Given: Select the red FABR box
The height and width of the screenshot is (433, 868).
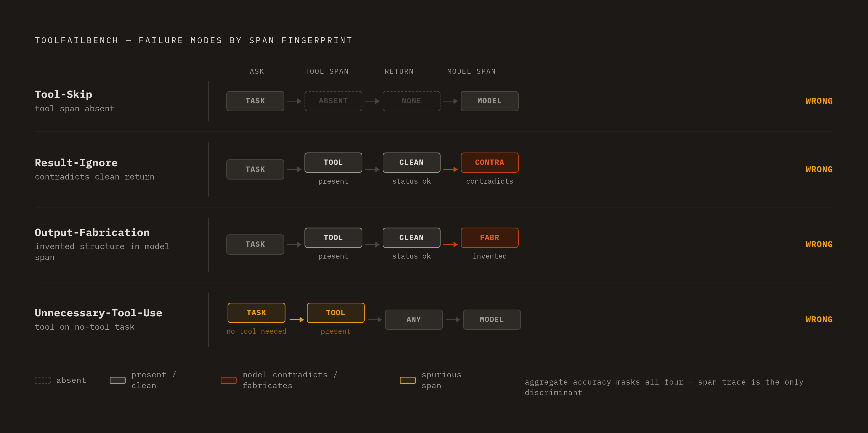Looking at the screenshot, I should point(490,238).
